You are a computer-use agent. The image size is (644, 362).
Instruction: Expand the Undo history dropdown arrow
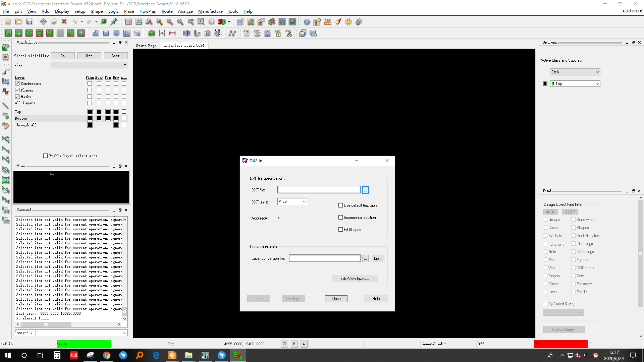click(x=82, y=22)
